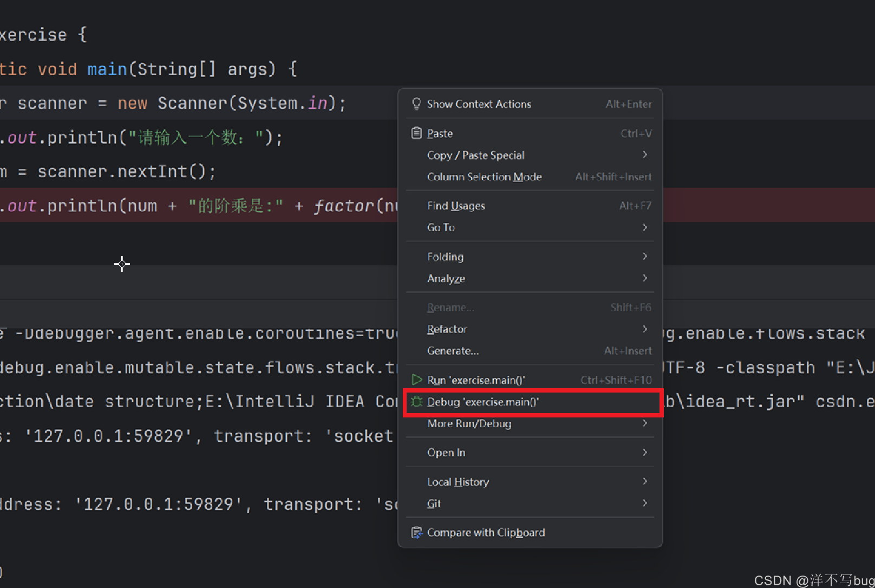The height and width of the screenshot is (588, 875).
Task: Expand arrow next to Git
Action: tap(645, 503)
